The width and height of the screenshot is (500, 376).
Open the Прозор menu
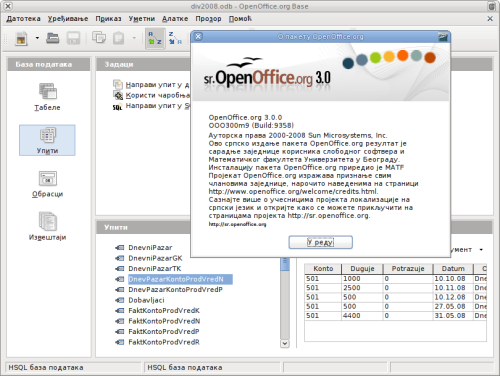[208, 19]
